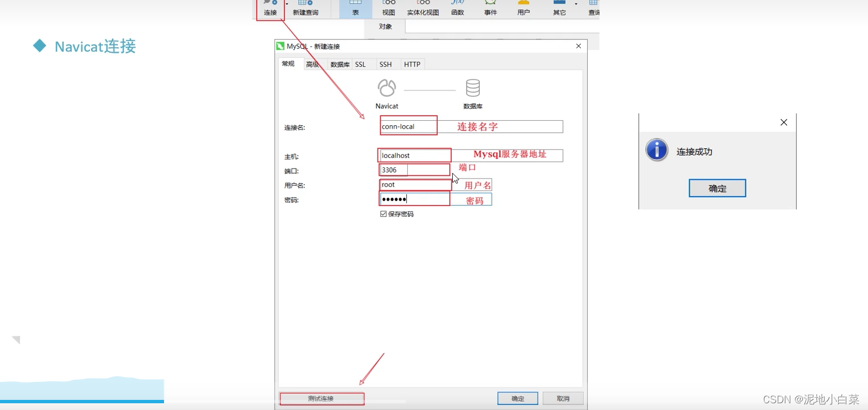868x410 pixels.
Task: Open 实体化视图 from the toolbar
Action: [423, 8]
